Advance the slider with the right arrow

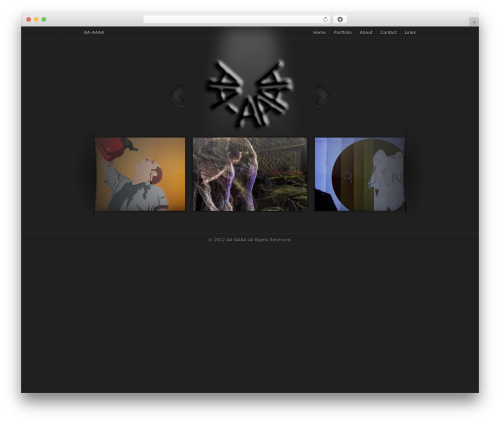pos(322,96)
